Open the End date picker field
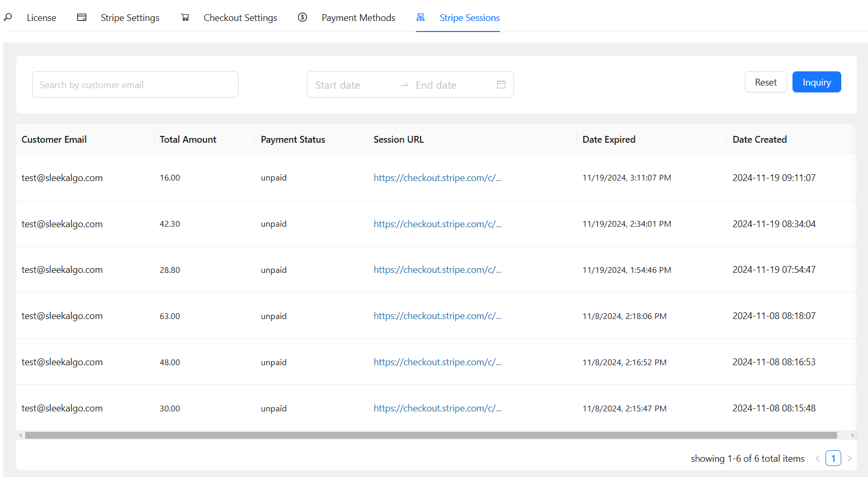Screen dimensions: 868x477 451,85
